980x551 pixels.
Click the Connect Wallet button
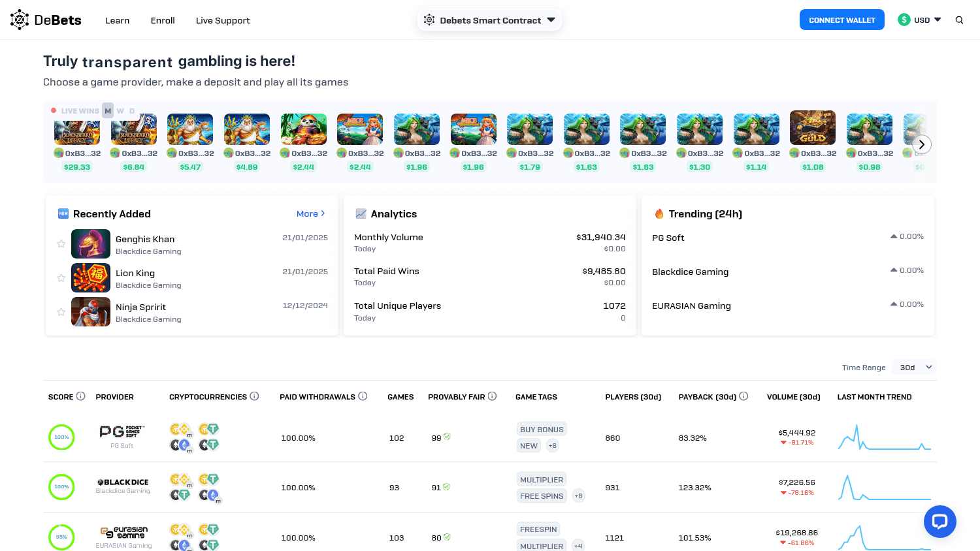[841, 20]
